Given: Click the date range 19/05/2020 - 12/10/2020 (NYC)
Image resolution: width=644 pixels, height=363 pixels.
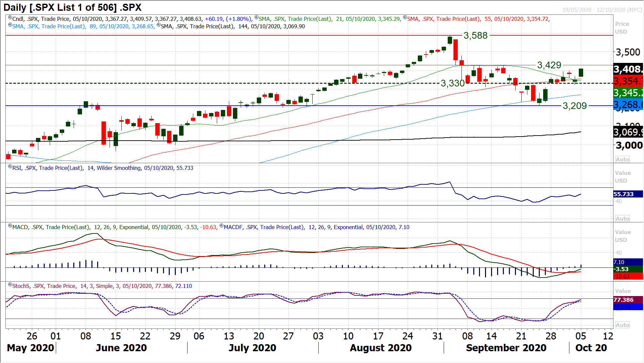Looking at the screenshot, I should [x=602, y=10].
